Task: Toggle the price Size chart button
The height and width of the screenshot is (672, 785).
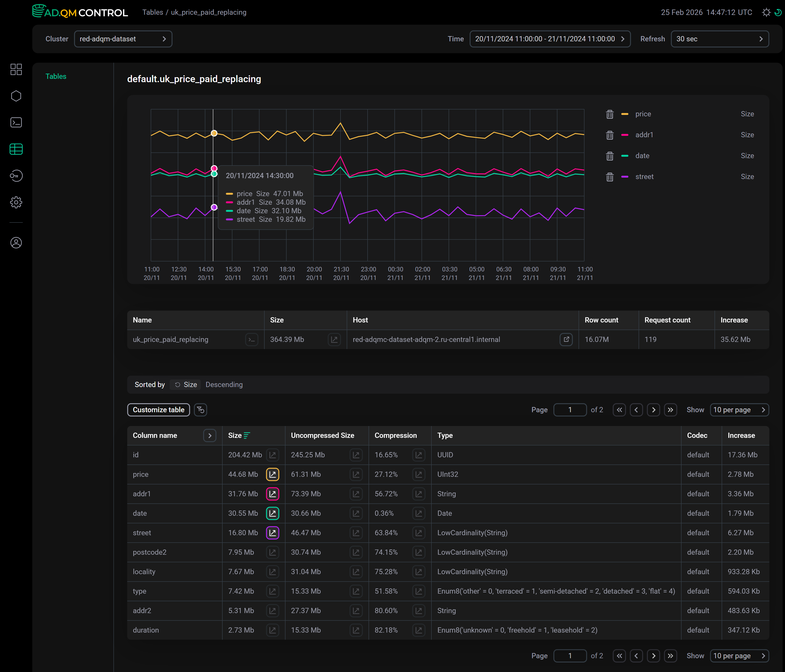Action: point(272,474)
